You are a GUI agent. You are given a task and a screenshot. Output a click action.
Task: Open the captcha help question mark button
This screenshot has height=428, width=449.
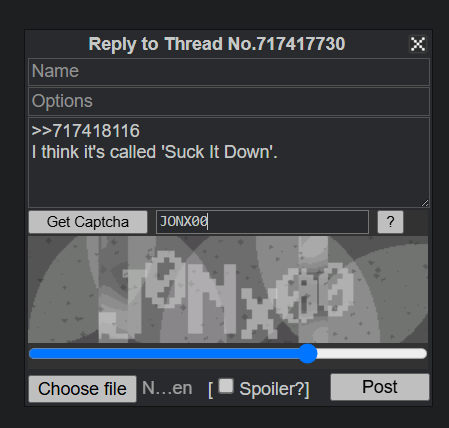390,222
